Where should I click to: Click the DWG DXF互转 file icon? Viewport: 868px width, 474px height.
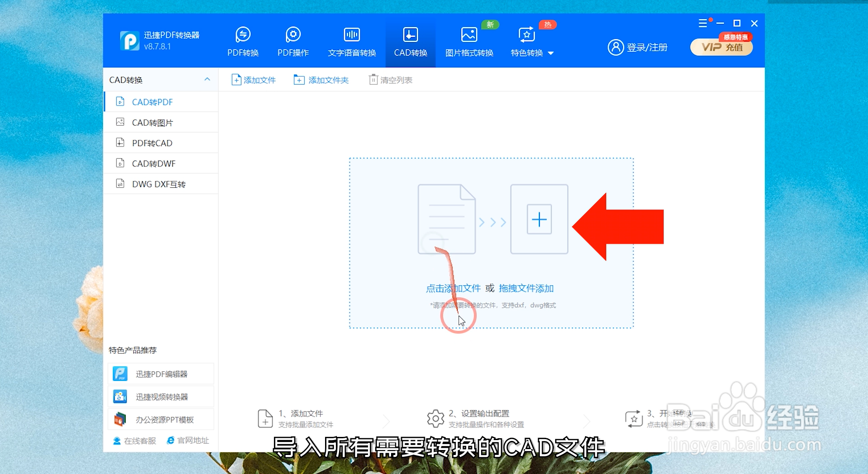pyautogui.click(x=120, y=184)
